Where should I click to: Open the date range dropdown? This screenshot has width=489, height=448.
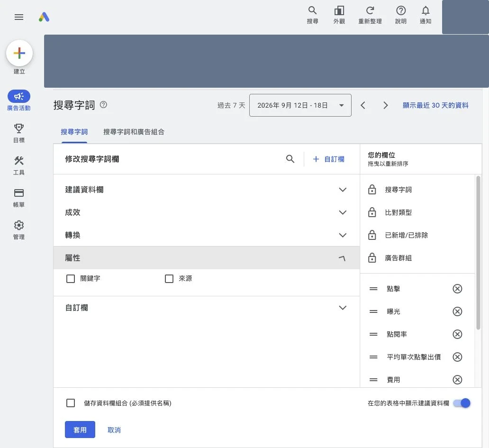point(300,105)
